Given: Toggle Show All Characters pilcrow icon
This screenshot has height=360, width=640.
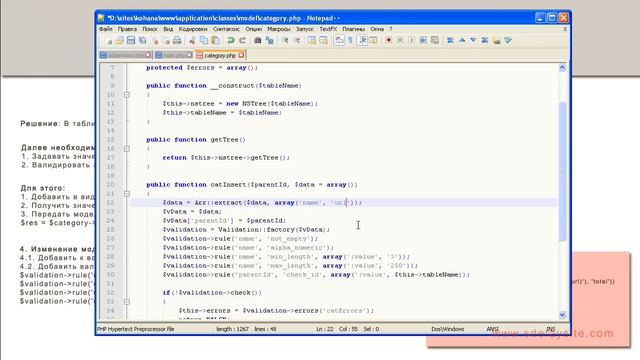Looking at the screenshot, I should [x=350, y=40].
